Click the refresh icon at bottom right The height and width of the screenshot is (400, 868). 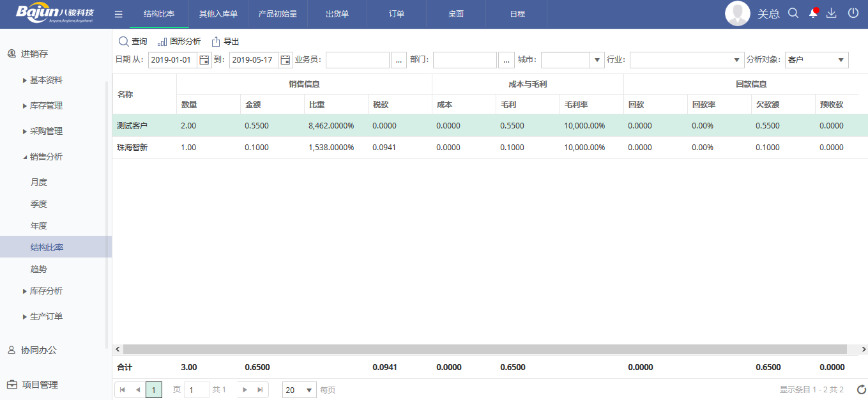point(862,390)
